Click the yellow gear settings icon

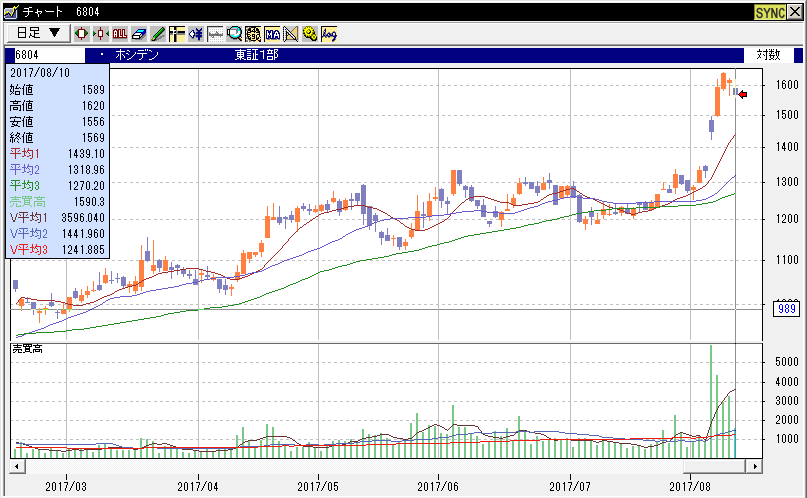[x=310, y=33]
